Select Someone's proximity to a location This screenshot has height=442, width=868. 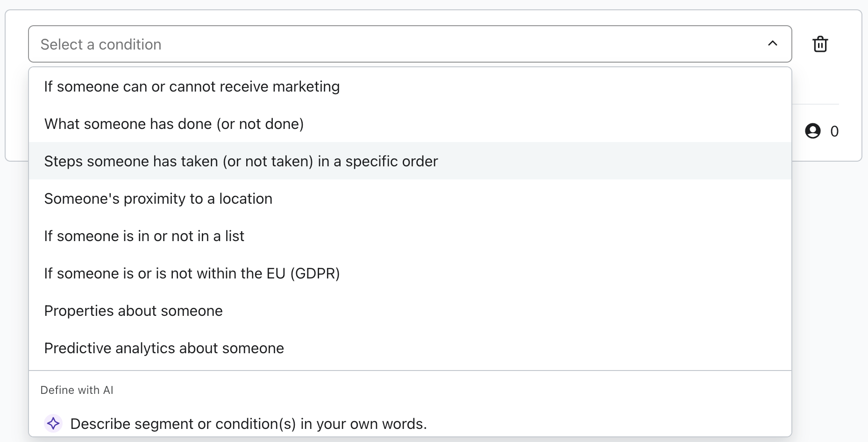click(x=158, y=199)
